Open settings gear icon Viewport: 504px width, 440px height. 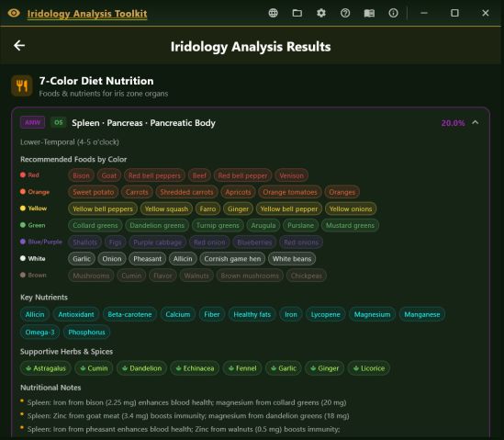pos(320,13)
